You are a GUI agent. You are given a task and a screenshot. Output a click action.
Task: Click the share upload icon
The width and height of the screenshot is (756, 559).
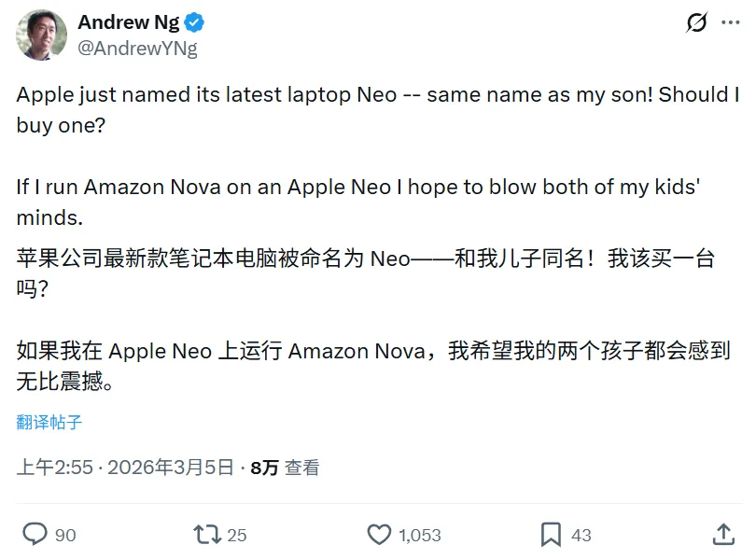[x=722, y=534]
